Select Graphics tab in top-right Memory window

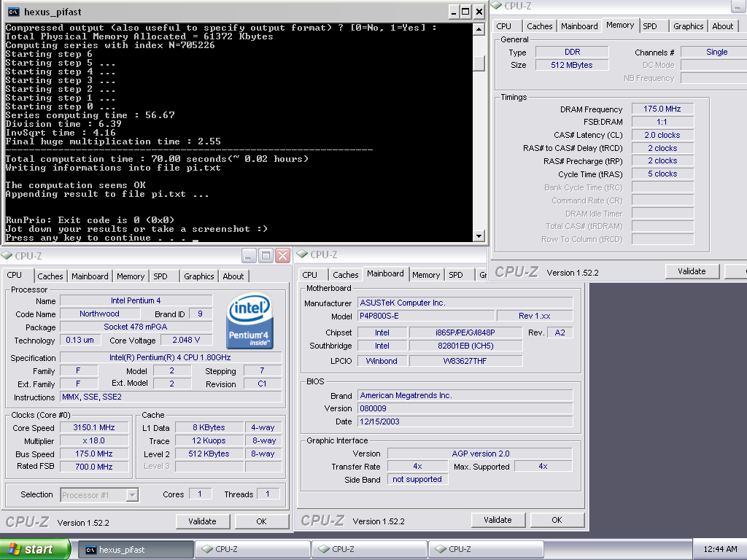click(x=689, y=26)
